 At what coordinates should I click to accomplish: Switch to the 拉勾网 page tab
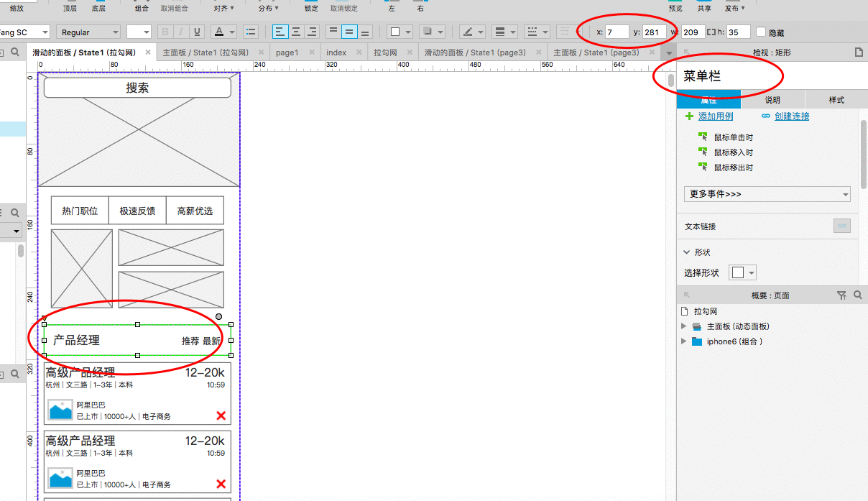(385, 52)
